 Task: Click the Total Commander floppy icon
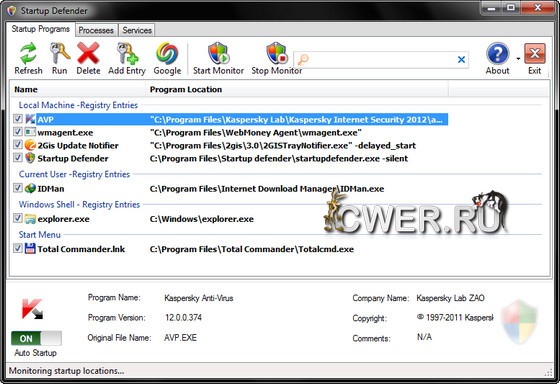(30, 249)
